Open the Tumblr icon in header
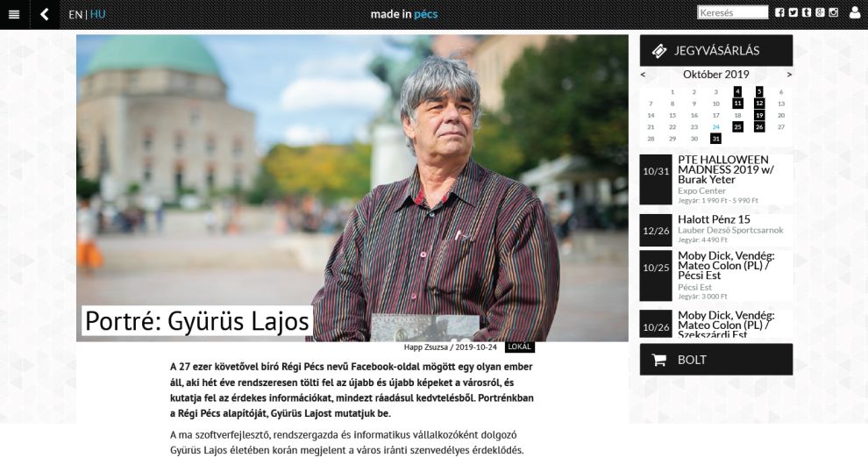This screenshot has height=458, width=868. (x=807, y=12)
